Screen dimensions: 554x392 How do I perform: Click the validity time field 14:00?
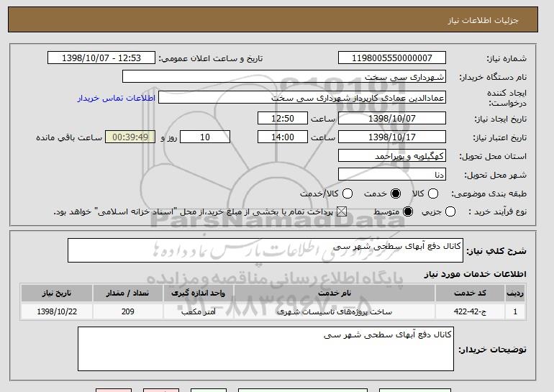[x=283, y=137]
